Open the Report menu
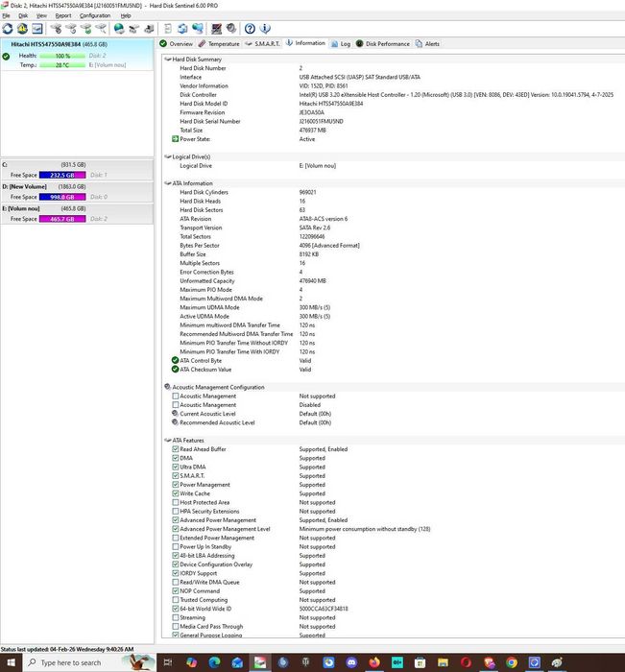Viewport: 625px width, 672px height. (63, 15)
